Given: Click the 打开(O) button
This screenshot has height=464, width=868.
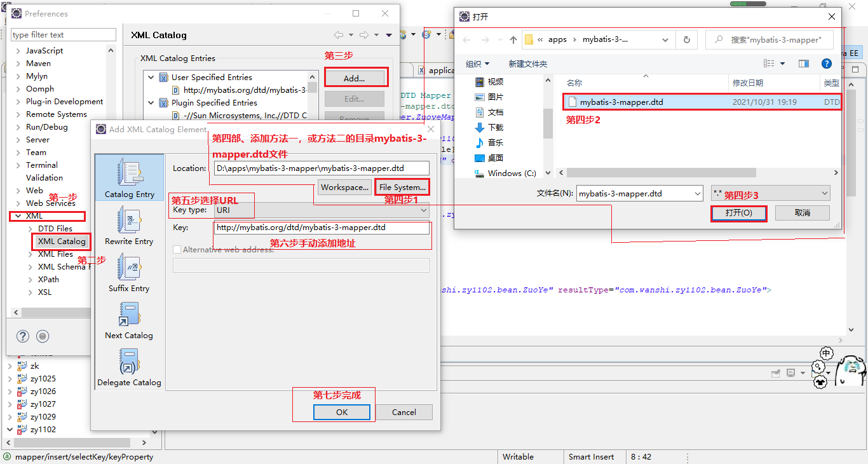Looking at the screenshot, I should point(738,213).
